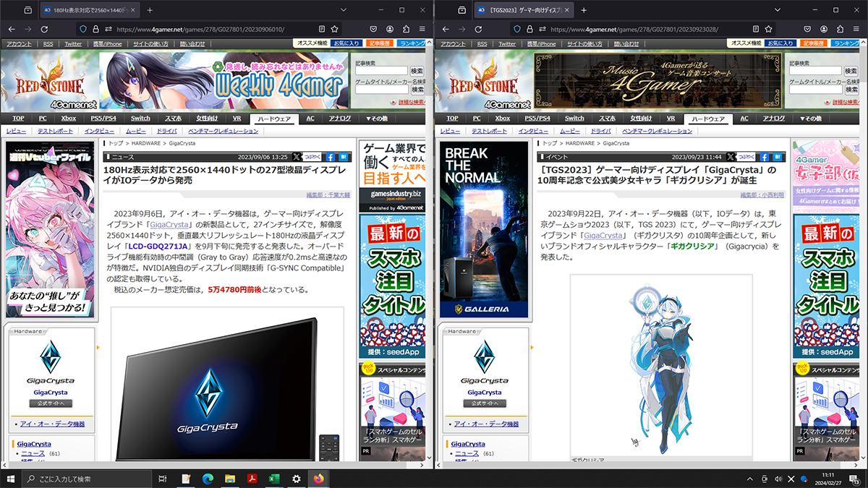Click 公式サイトへ button in right sidebar
868x488 pixels.
pos(485,403)
